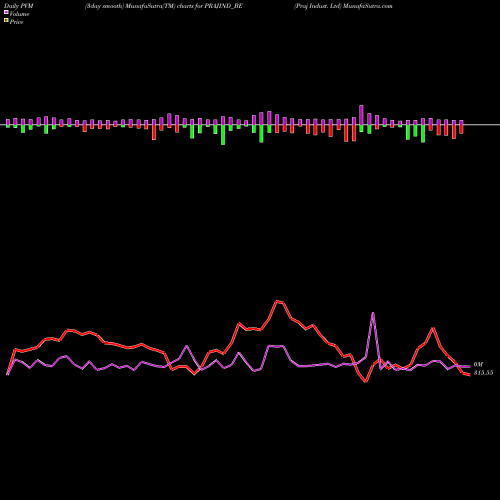Click the 815.55 price value label

483,373
